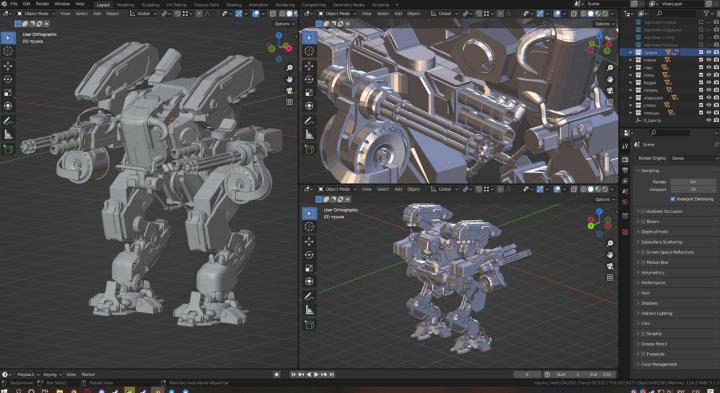Image resolution: width=720 pixels, height=393 pixels.
Task: Open the Render menu in the top bar
Action: coord(43,4)
